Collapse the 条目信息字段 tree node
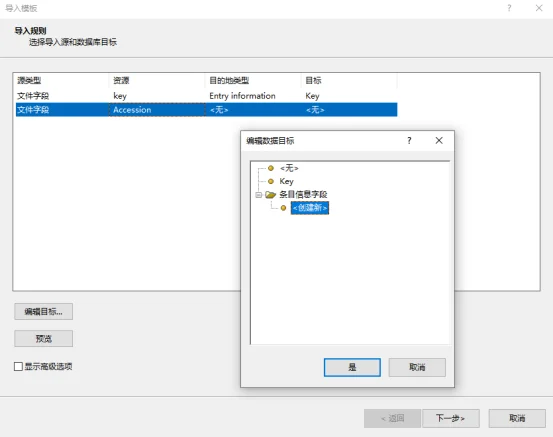 259,195
